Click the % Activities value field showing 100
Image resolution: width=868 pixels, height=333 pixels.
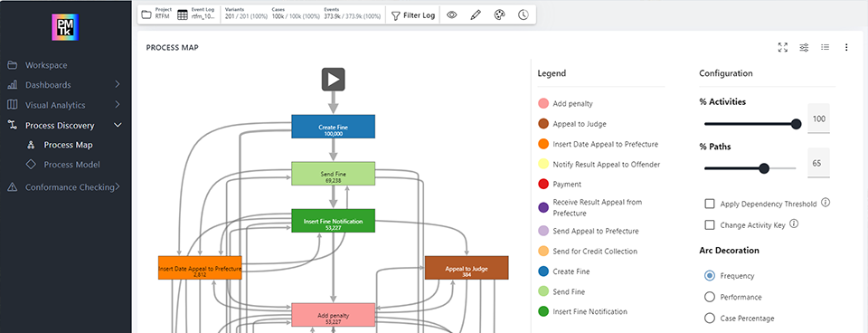click(818, 119)
